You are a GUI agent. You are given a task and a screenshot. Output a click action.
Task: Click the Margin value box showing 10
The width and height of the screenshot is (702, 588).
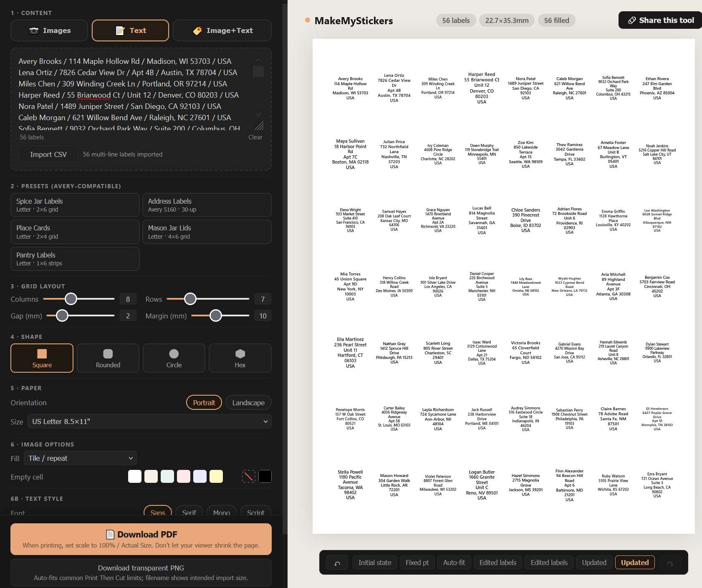[x=263, y=316]
